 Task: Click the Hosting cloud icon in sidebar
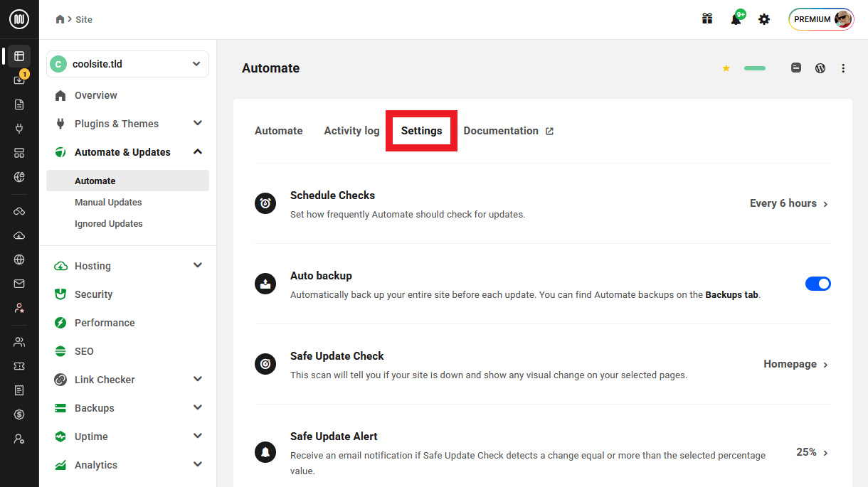pos(60,266)
